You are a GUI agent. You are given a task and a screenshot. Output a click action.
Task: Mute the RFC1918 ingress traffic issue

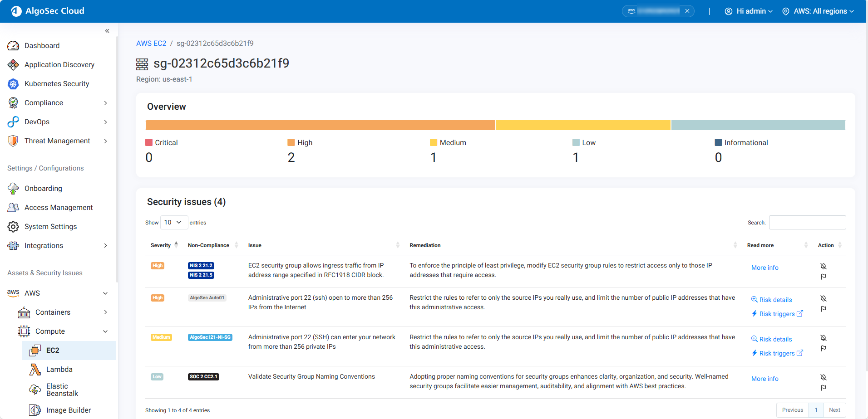823,266
